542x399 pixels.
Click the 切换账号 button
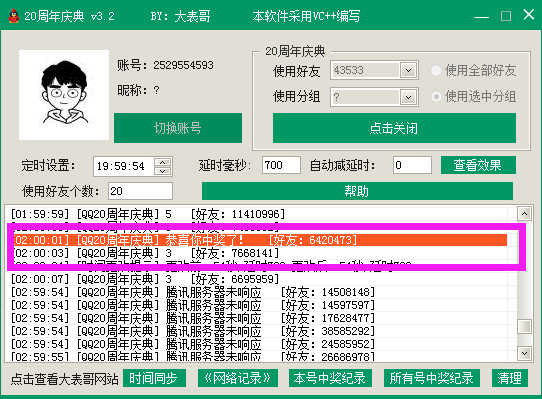click(x=178, y=128)
